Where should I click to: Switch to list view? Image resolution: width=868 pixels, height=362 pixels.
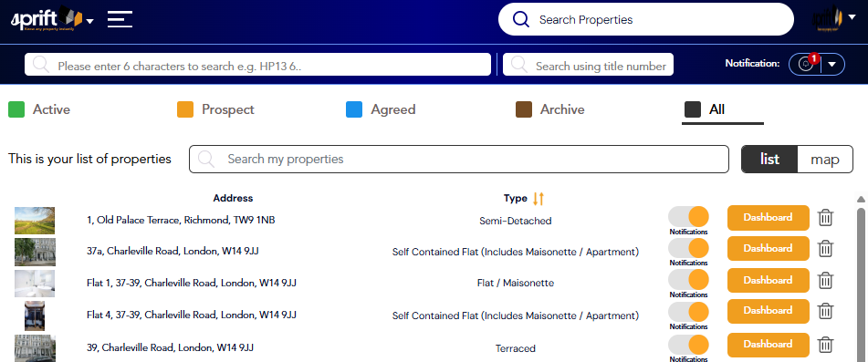point(769,160)
